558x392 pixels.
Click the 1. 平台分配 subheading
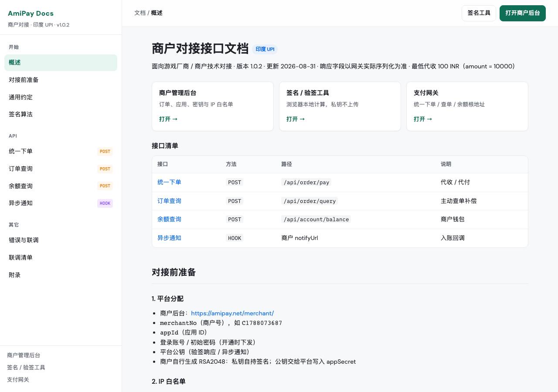(167, 299)
